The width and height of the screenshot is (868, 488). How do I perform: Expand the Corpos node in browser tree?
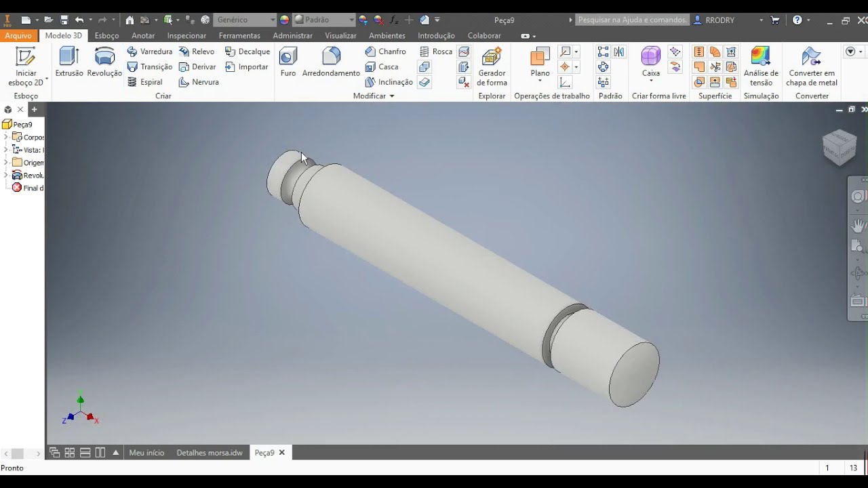[6, 137]
